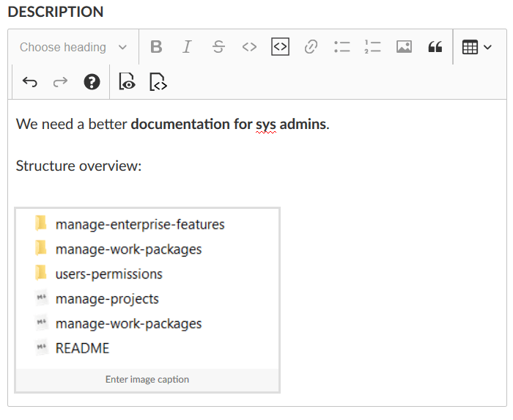This screenshot has width=513, height=420.
Task: Apply inline code formatting
Action: (249, 47)
